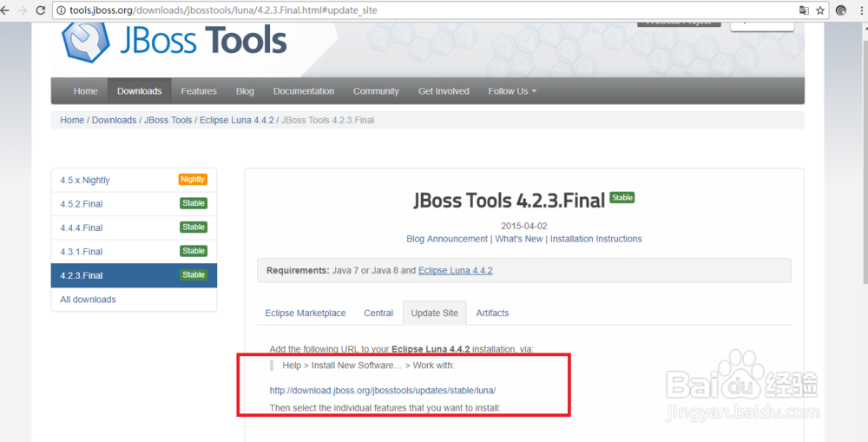The image size is (868, 442).
Task: Click the browser back arrow
Action: 5,10
